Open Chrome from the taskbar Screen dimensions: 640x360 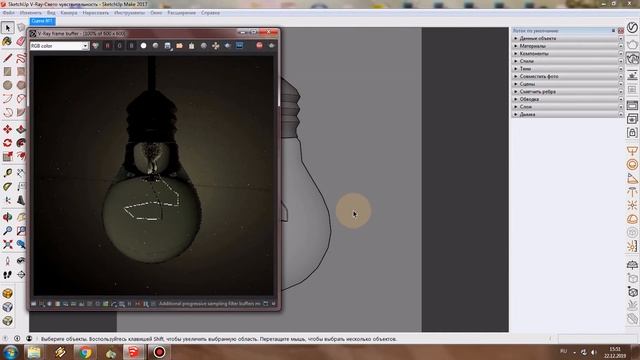pyautogui.click(x=85, y=352)
